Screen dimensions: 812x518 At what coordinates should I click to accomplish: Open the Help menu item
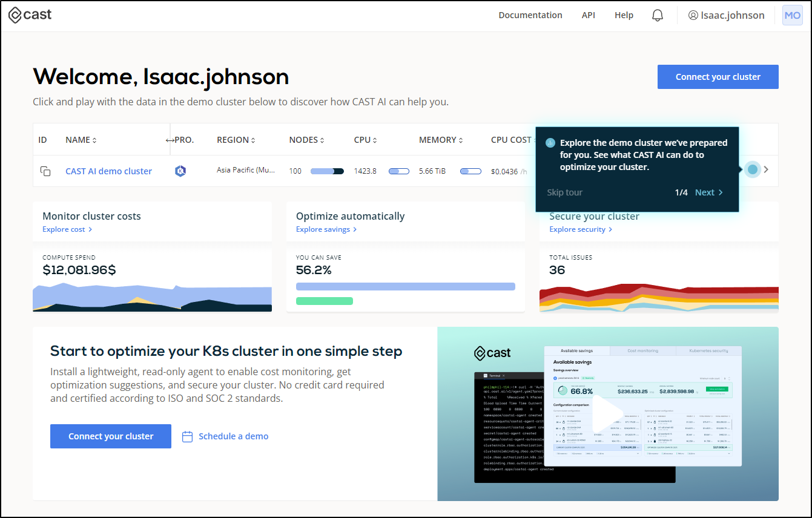624,15
